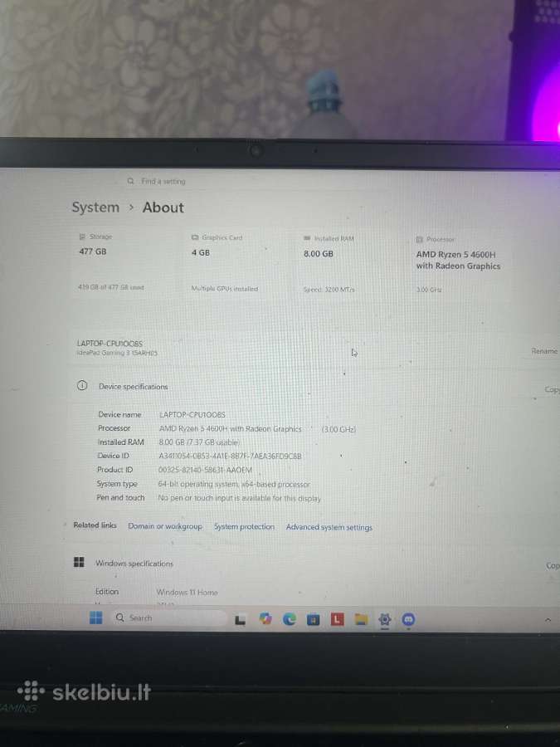Click the Processor chip icon
560x747 pixels.
click(x=420, y=239)
